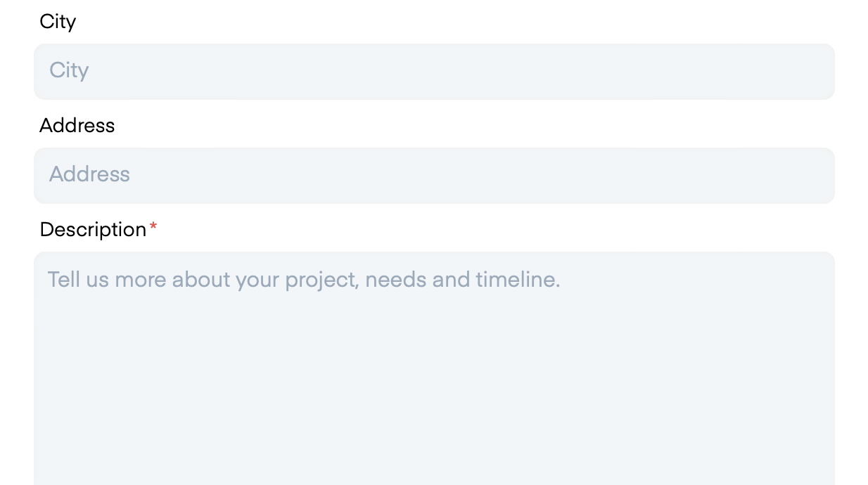The height and width of the screenshot is (485, 868).
Task: Focus the blank area inside the Description box
Action: coord(434,394)
